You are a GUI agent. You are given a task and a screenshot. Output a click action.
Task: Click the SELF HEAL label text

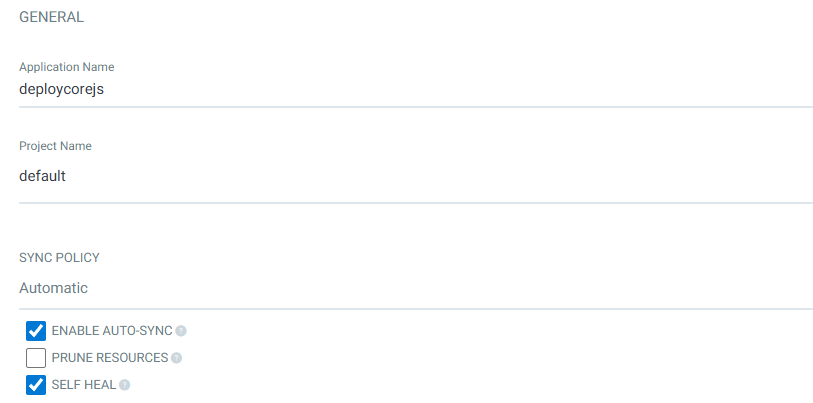83,384
